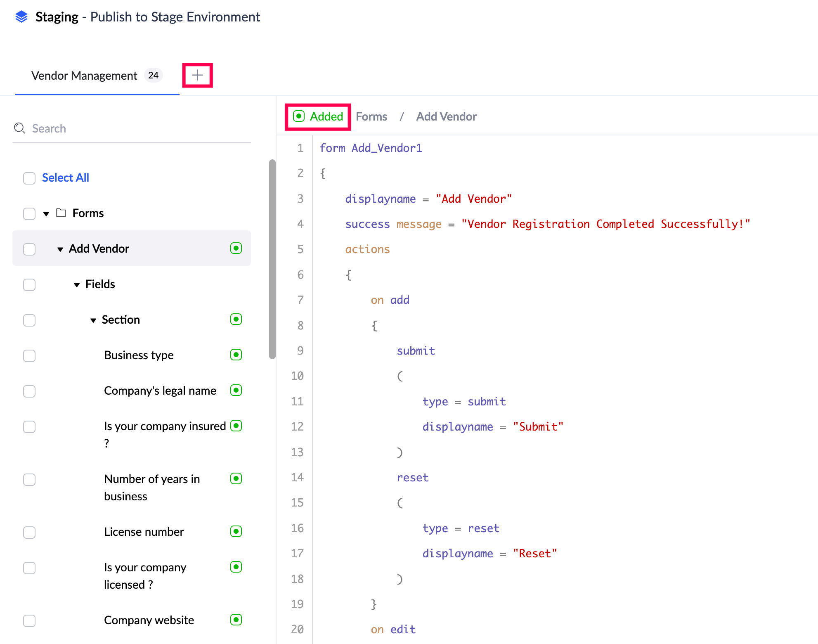Click added status icon beside License number
This screenshot has width=818, height=644.
coord(236,531)
